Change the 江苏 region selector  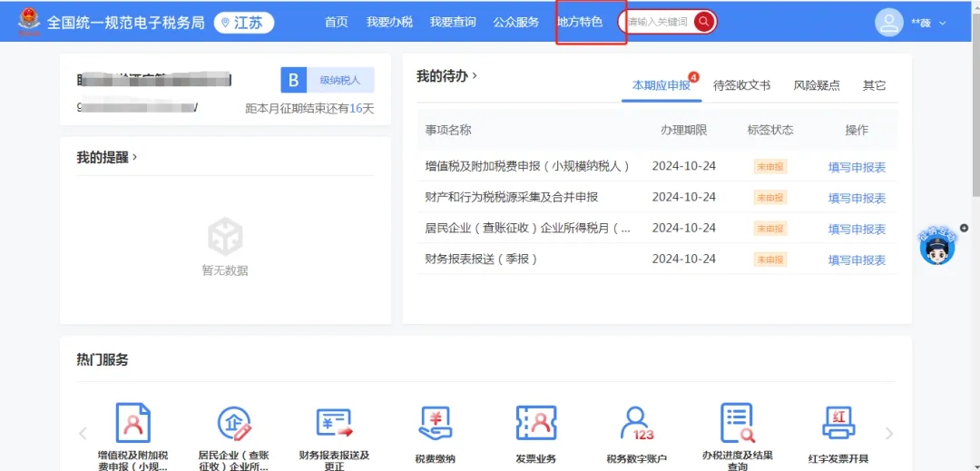click(244, 23)
